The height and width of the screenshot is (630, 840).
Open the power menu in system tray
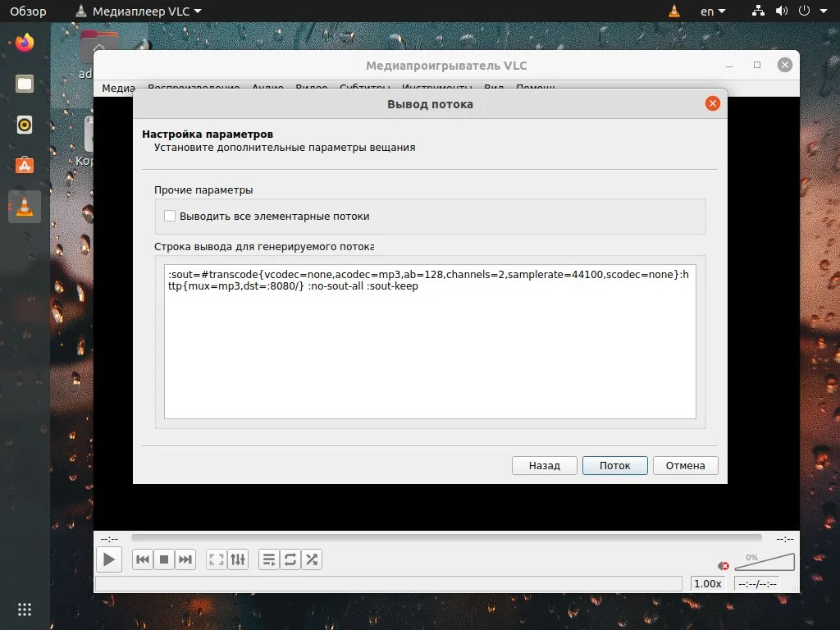point(806,11)
